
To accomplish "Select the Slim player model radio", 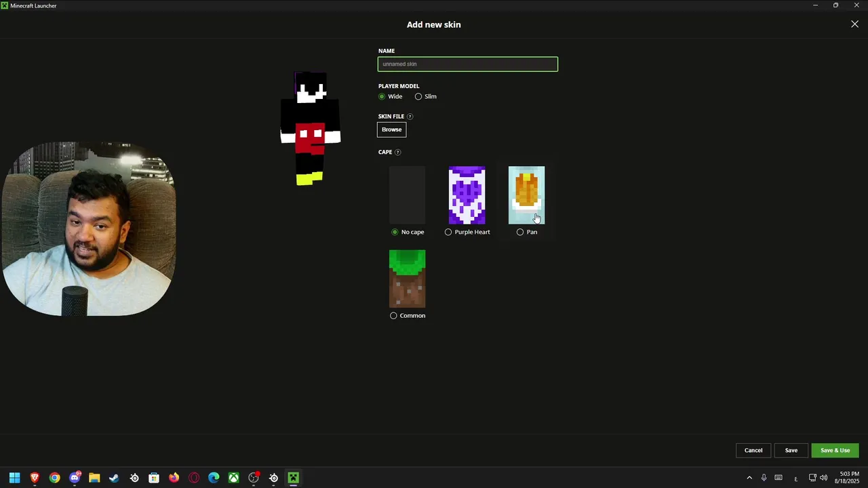I will pyautogui.click(x=418, y=96).
